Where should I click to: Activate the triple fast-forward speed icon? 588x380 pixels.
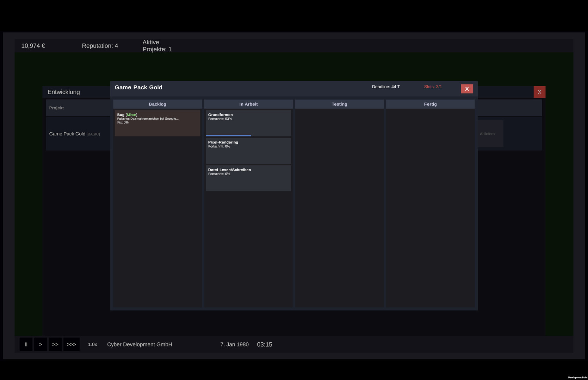71,344
